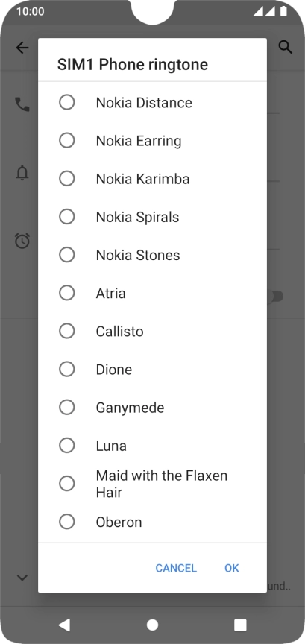
Task: Open search with the magnifier icon
Action: [286, 47]
